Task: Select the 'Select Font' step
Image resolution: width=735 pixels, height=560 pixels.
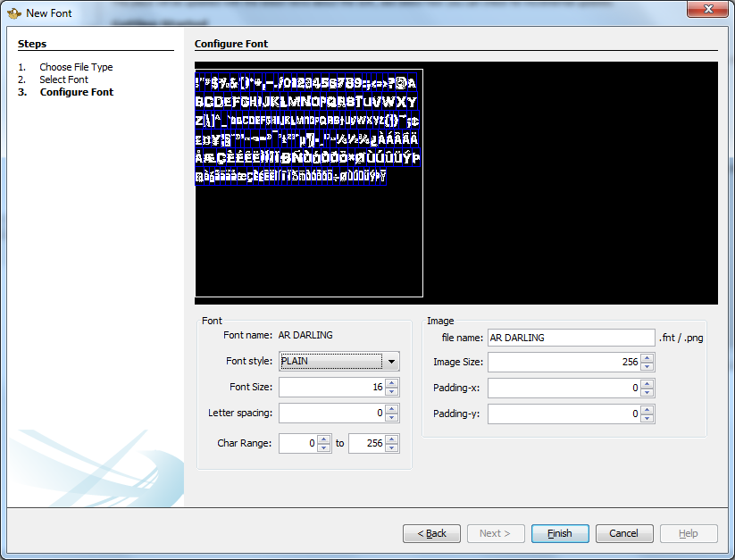Action: pyautogui.click(x=63, y=79)
